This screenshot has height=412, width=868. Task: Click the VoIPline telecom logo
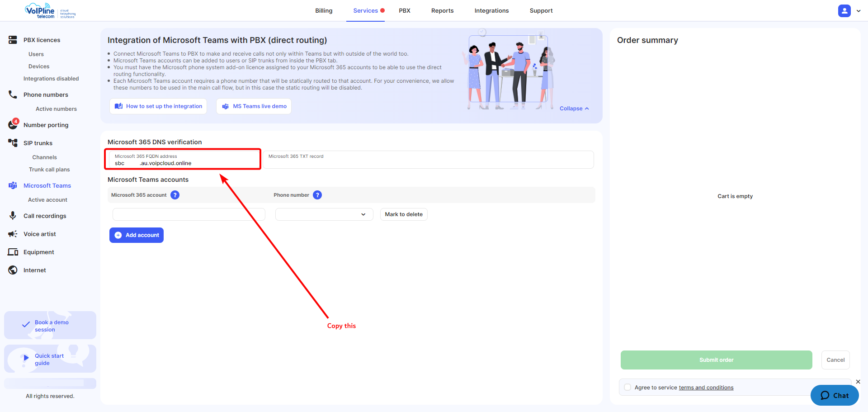point(50,11)
